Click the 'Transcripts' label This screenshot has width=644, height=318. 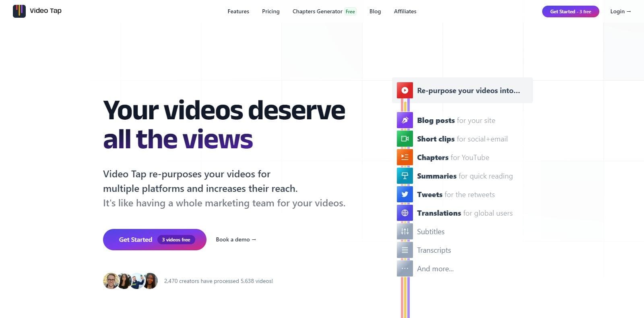click(x=434, y=250)
